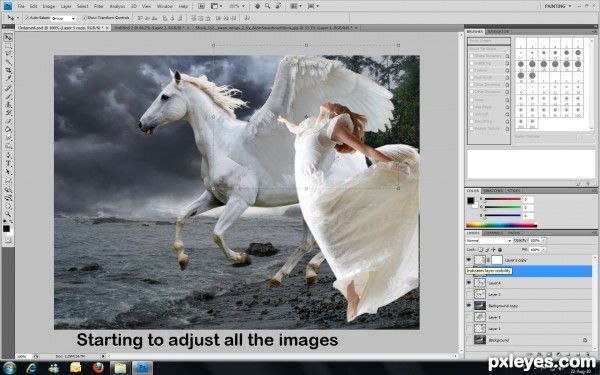Open the Filter menu
This screenshot has height=375, width=600.
pos(99,7)
